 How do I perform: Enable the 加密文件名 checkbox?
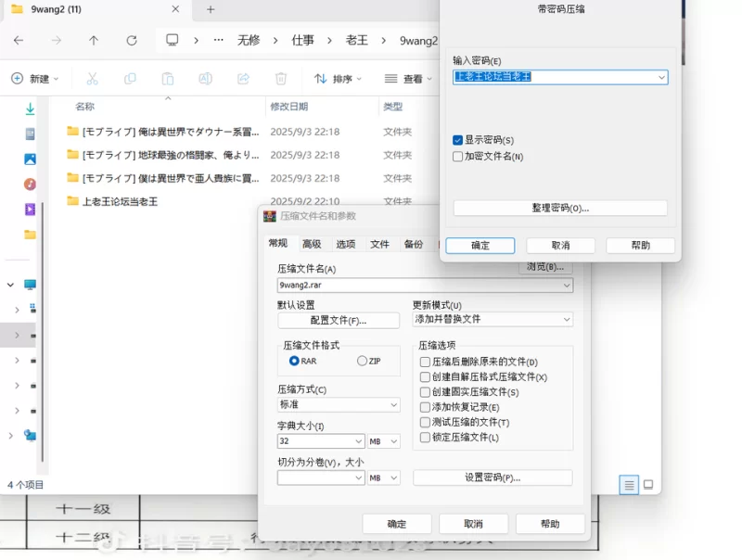(x=458, y=157)
